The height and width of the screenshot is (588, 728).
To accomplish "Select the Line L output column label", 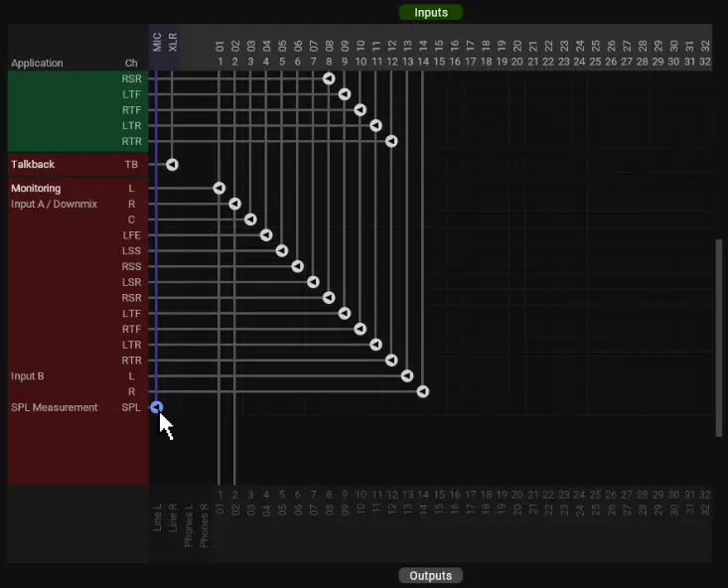I will 157,516.
